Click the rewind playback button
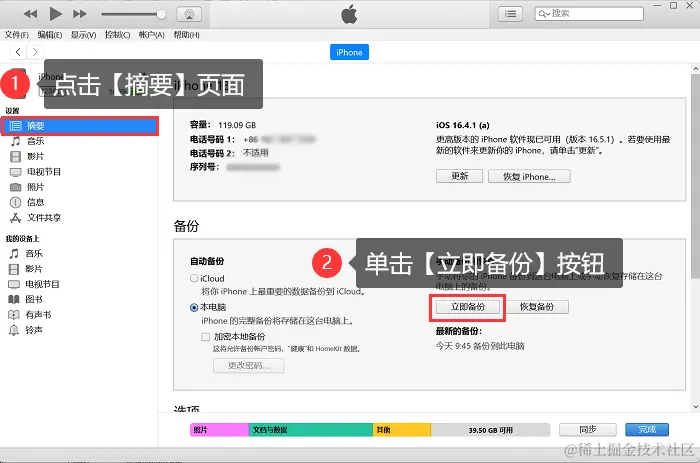Image resolution: width=700 pixels, height=463 pixels. tap(30, 14)
